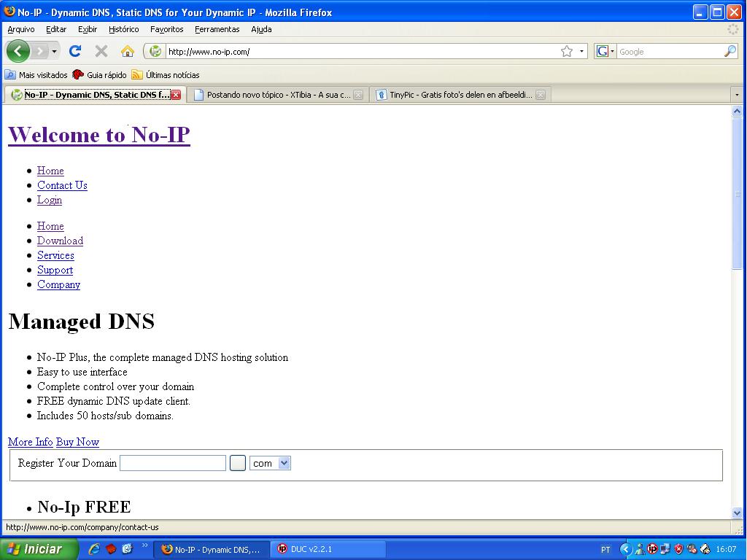Click the Download link
Screen dimensions: 747x560
coord(60,241)
